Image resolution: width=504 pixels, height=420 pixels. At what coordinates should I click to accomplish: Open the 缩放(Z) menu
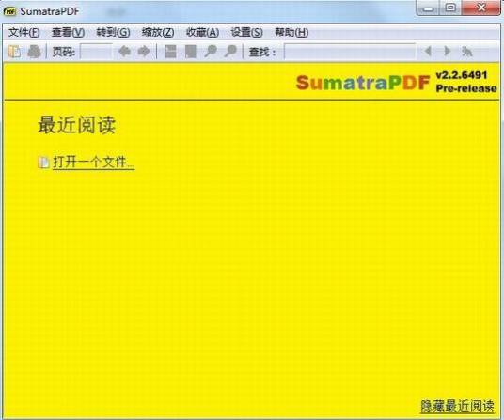[x=158, y=32]
